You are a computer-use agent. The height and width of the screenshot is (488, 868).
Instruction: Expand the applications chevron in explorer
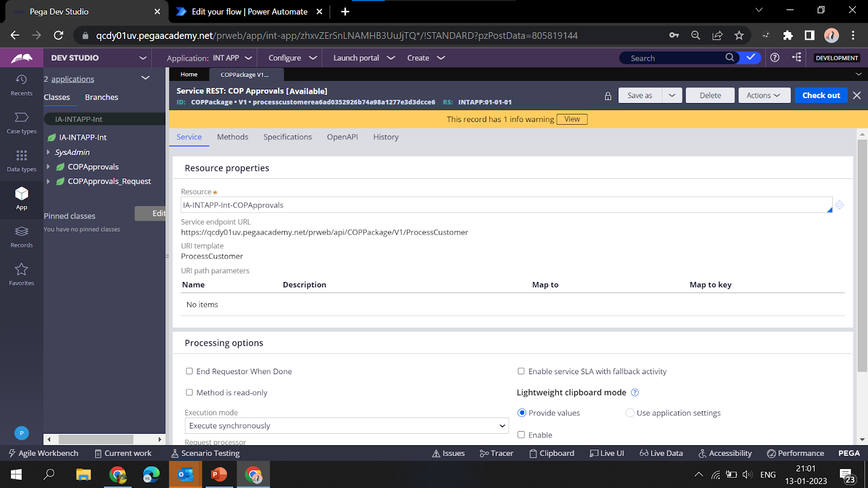click(x=145, y=78)
